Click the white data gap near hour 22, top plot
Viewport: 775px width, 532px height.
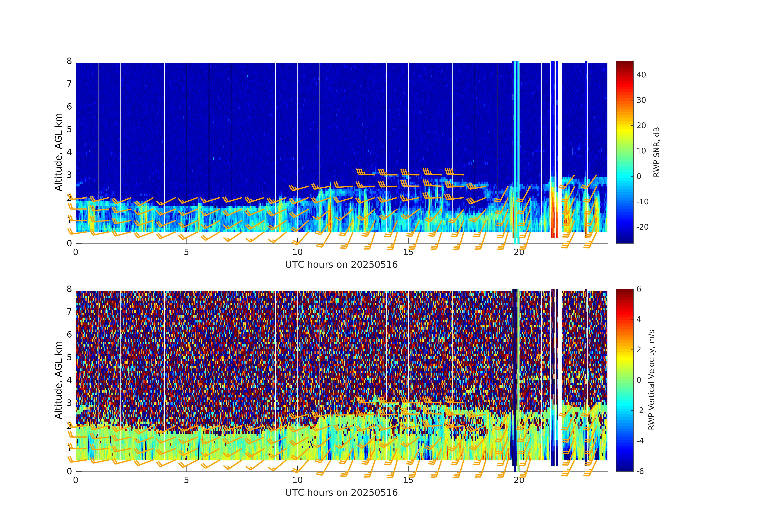click(x=560, y=133)
